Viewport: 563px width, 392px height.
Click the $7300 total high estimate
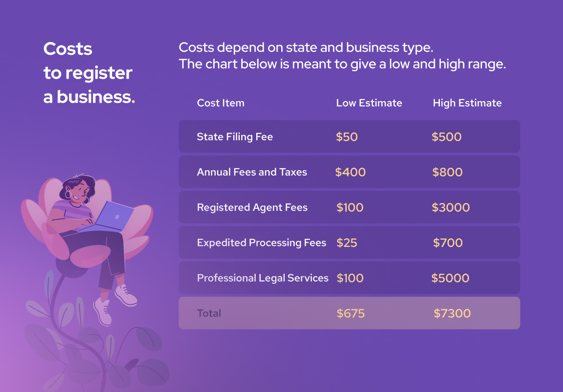point(452,314)
